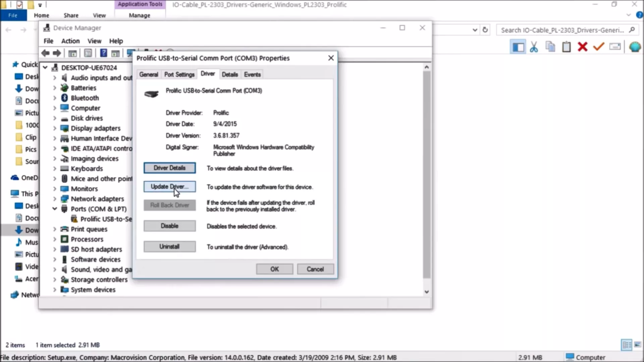This screenshot has width=644, height=362.
Task: Switch to the Details tab
Action: click(230, 74)
